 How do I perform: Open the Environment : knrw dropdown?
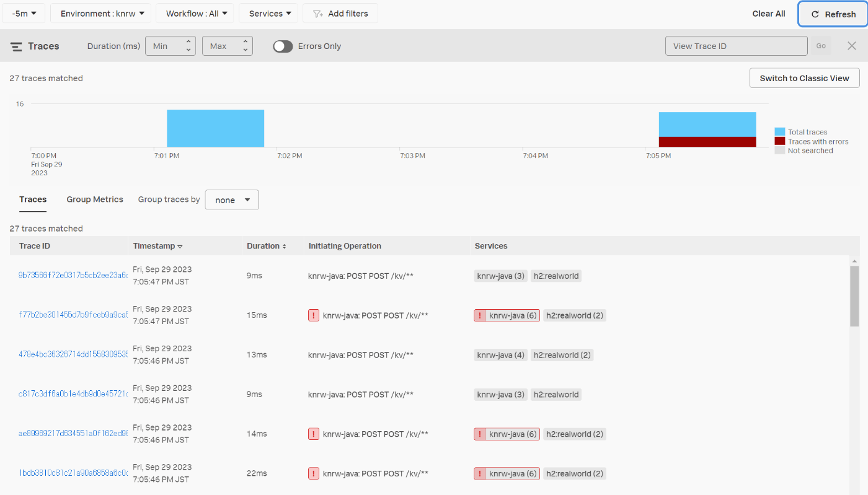[100, 13]
